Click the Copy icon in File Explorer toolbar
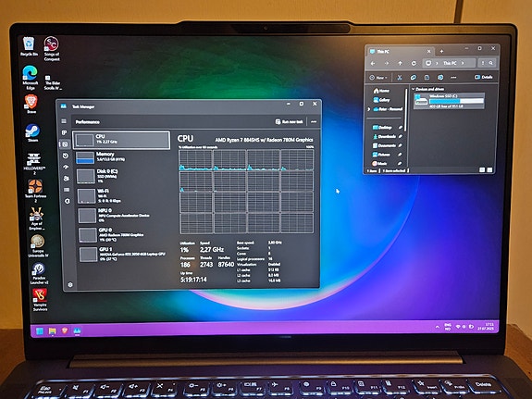 (x=413, y=78)
